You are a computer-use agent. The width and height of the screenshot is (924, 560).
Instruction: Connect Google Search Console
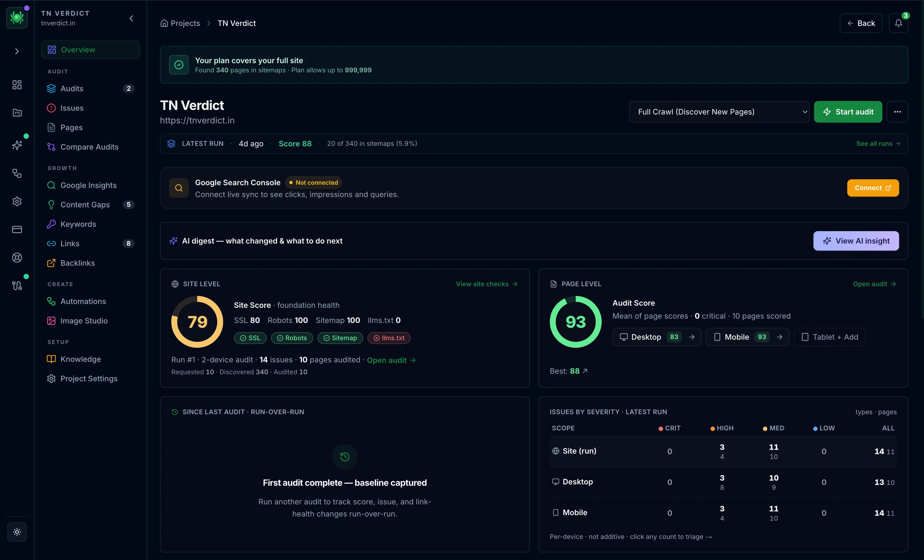[873, 188]
